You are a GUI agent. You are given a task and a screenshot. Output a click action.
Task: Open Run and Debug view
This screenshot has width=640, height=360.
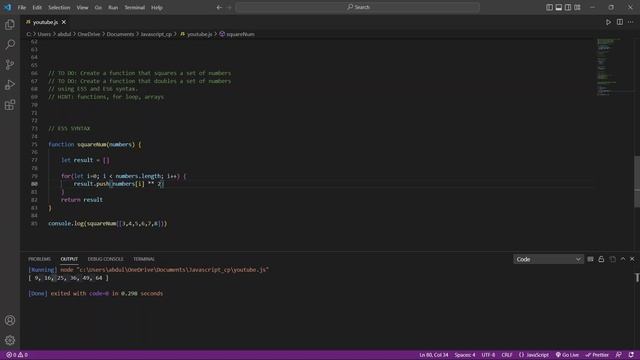coord(10,85)
